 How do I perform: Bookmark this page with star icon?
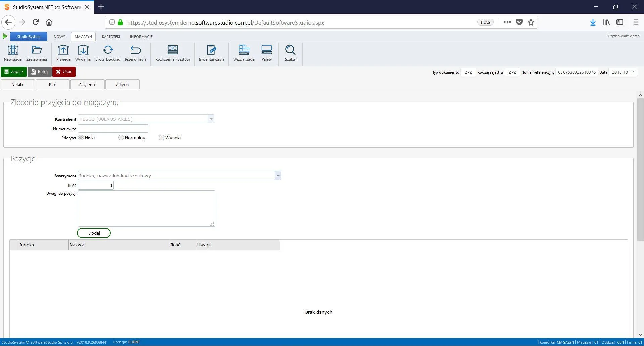(x=531, y=22)
